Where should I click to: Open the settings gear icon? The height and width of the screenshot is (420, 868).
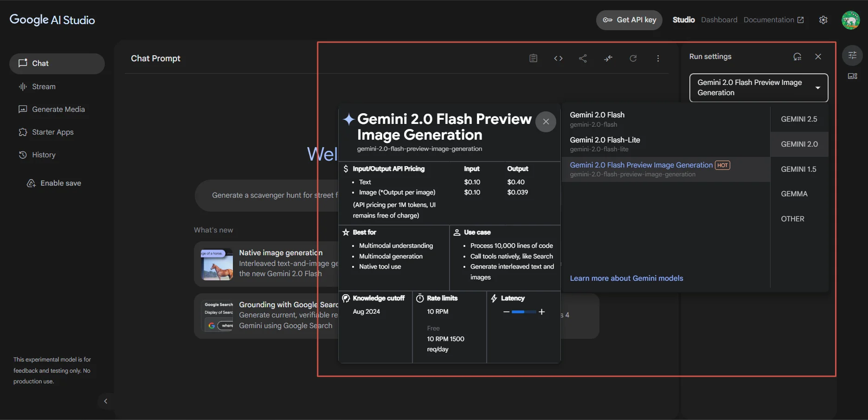[x=823, y=20]
